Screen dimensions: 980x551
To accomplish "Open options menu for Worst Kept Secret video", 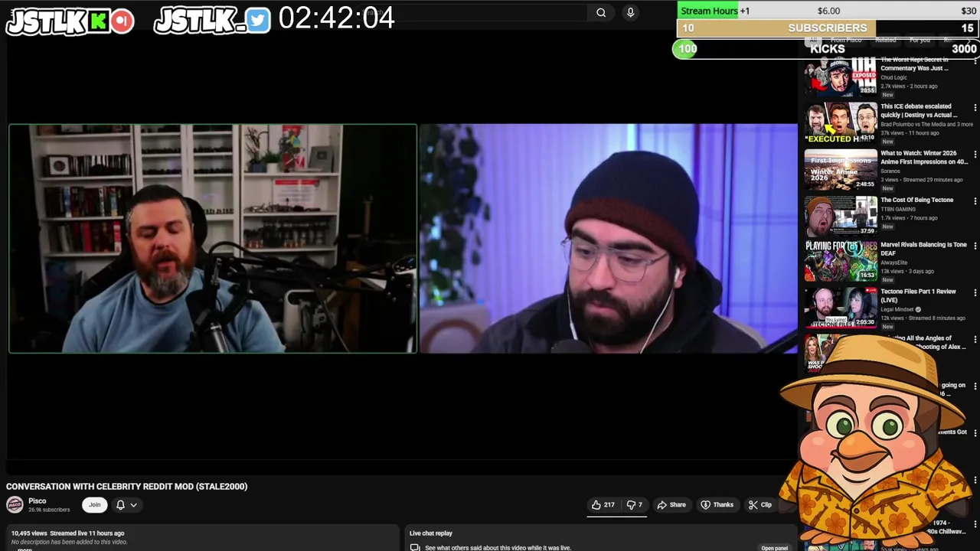I will 975,60.
